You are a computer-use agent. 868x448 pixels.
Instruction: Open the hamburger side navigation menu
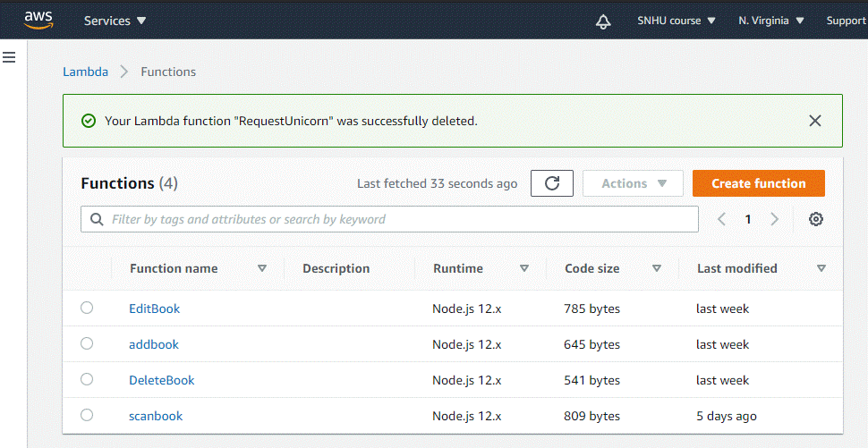(10, 57)
